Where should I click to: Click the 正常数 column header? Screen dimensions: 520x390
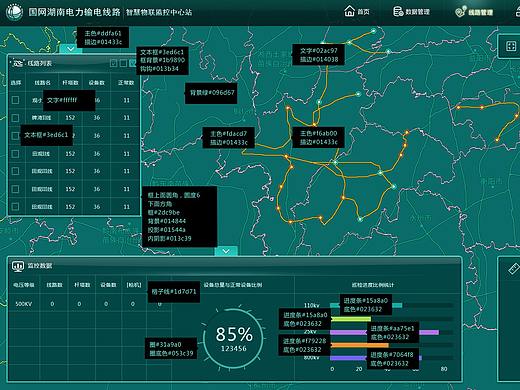click(x=126, y=83)
